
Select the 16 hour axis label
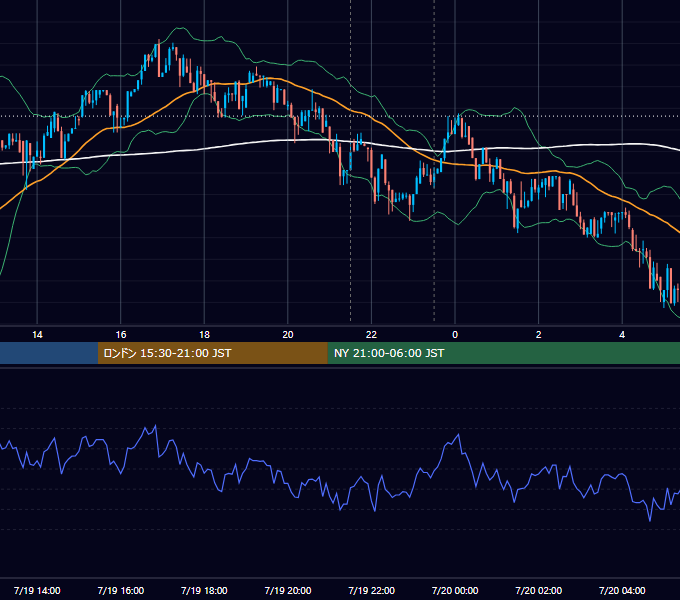point(121,335)
